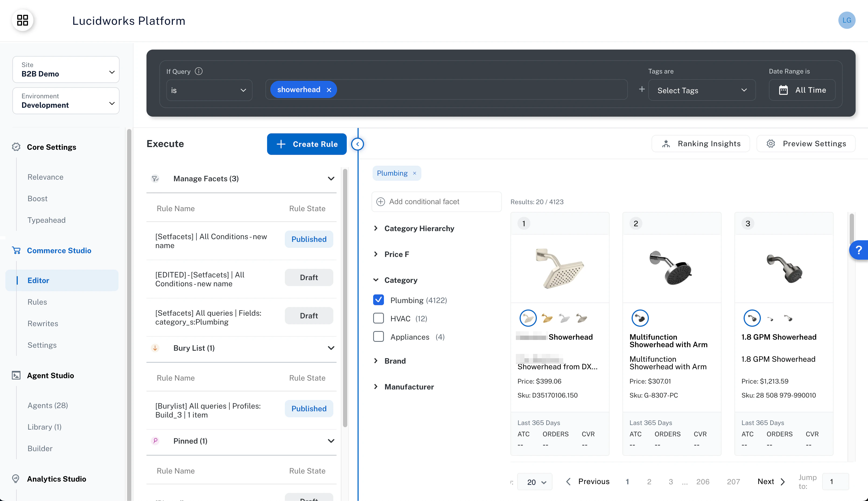Image resolution: width=868 pixels, height=501 pixels.
Task: Collapse the rules panel with arrow toggle
Action: coord(358,144)
